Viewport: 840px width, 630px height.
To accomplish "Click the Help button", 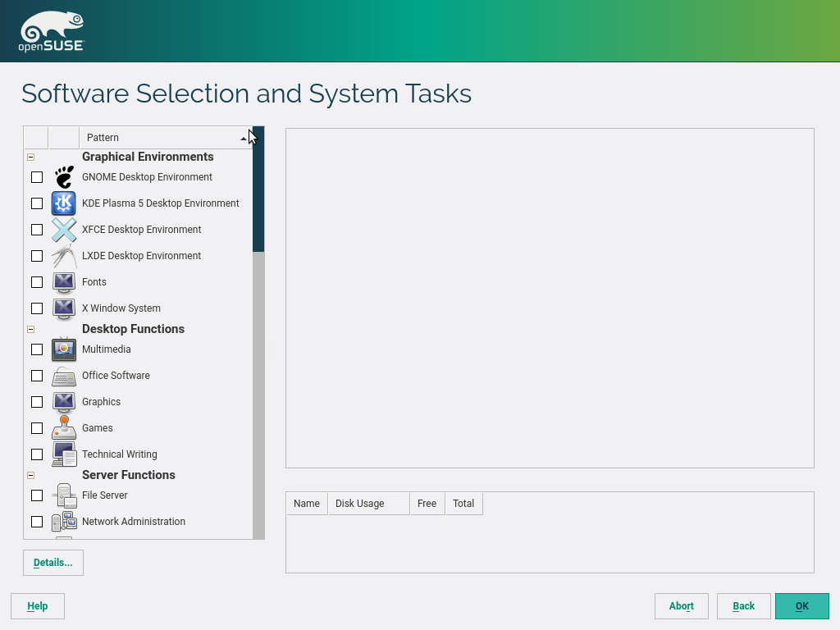I will pos(38,606).
